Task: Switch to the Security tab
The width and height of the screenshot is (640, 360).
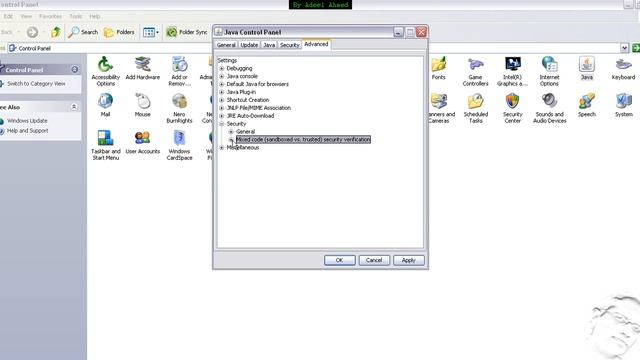Action: pos(289,45)
